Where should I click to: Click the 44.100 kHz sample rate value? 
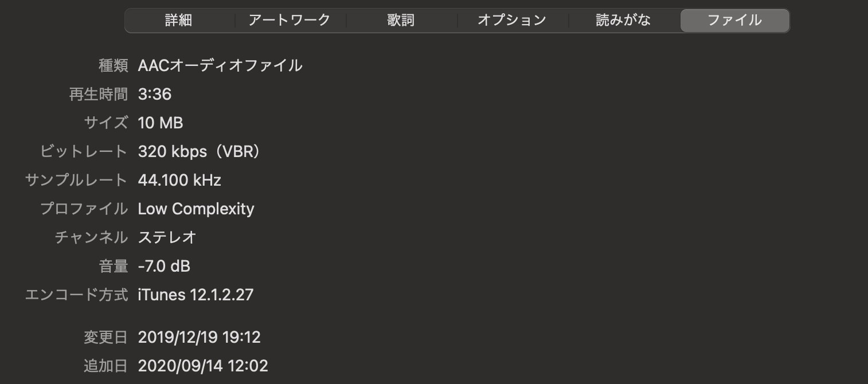coord(179,181)
